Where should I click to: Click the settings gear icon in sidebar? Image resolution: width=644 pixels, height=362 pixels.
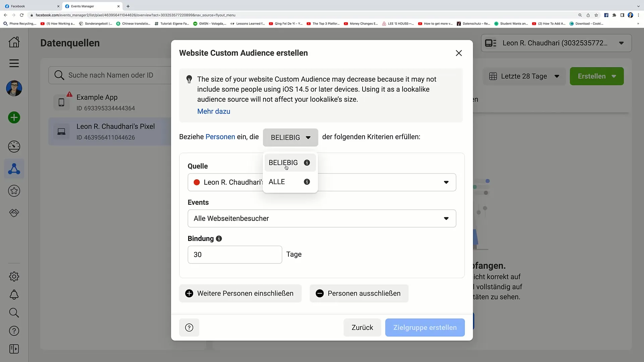coord(14,276)
